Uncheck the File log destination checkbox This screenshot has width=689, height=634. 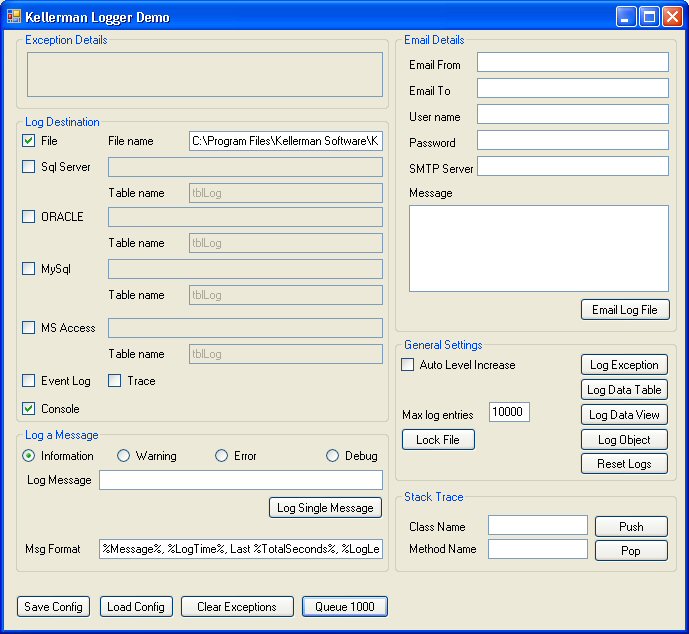(29, 141)
